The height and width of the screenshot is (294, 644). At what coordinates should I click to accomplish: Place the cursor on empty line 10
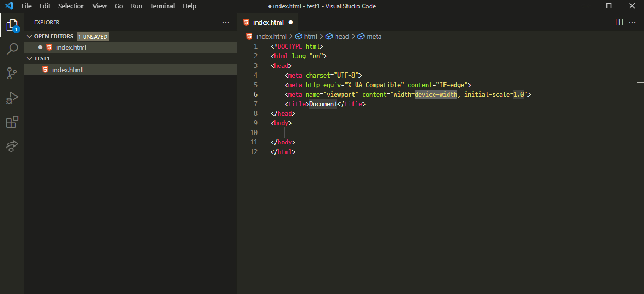[x=350, y=133]
